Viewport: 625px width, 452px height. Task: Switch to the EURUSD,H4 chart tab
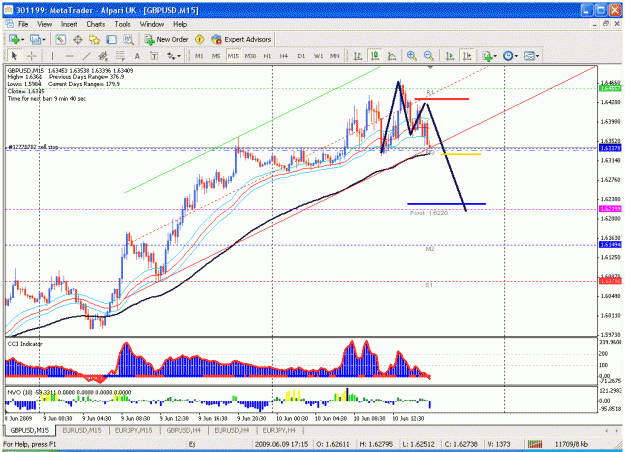click(x=232, y=430)
